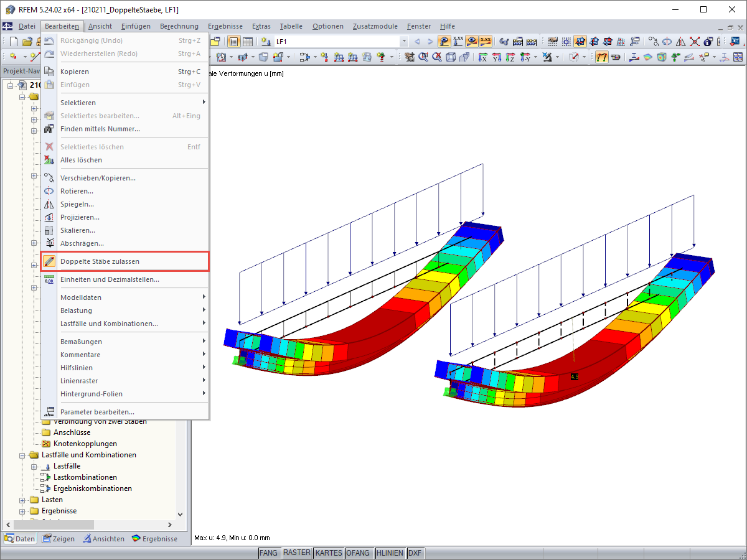This screenshot has height=560, width=747.
Task: Choose Doppelte Stäbe zulassen menu entry
Action: (125, 261)
